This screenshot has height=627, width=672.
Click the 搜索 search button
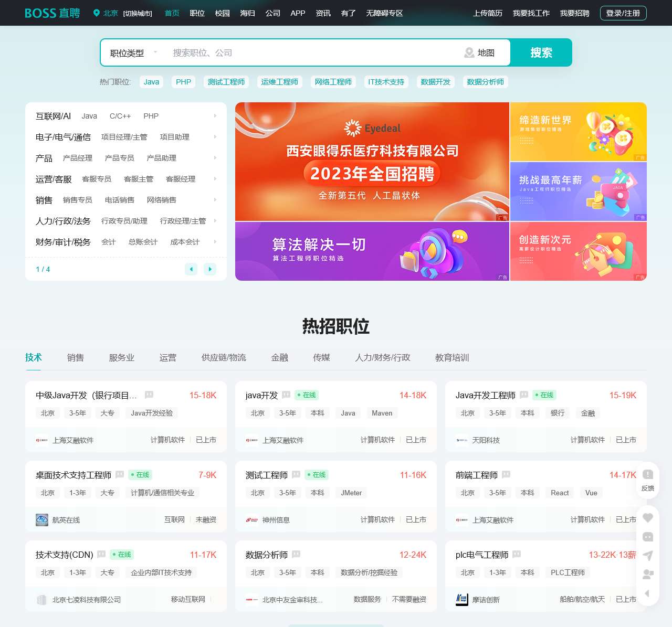point(541,52)
